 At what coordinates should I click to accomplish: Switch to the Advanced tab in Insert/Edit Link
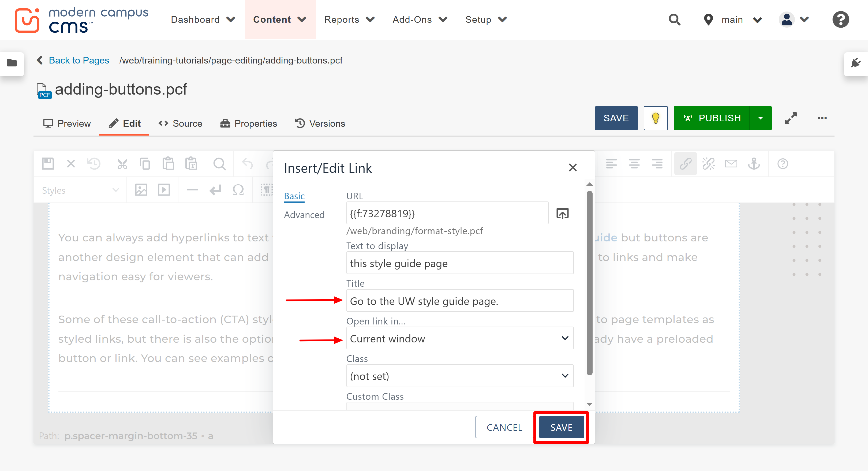tap(304, 215)
